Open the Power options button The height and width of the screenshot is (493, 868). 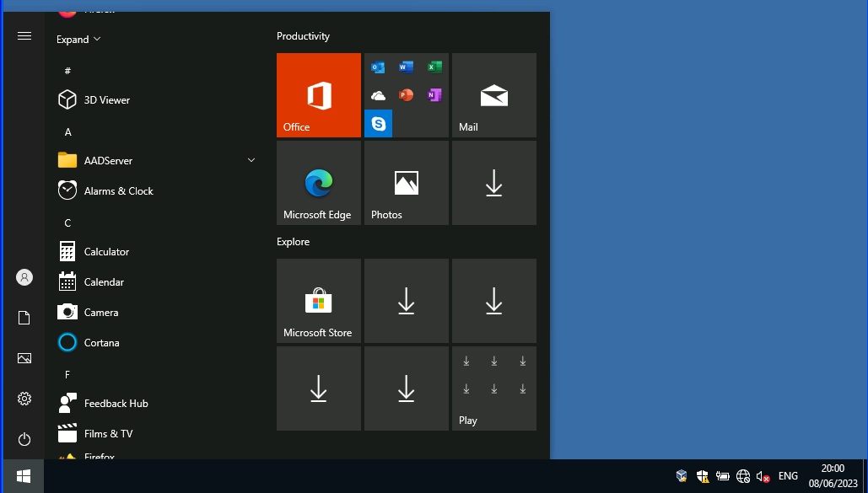(24, 439)
